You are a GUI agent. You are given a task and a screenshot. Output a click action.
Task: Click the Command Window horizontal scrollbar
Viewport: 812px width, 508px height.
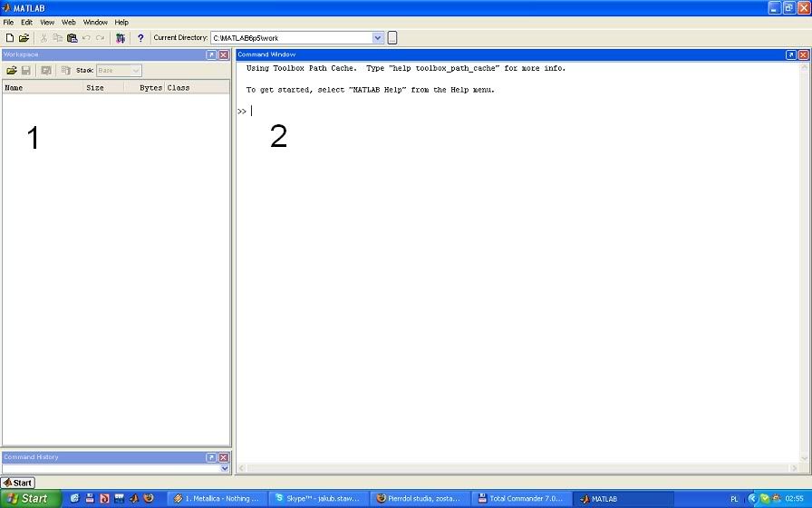coord(519,468)
